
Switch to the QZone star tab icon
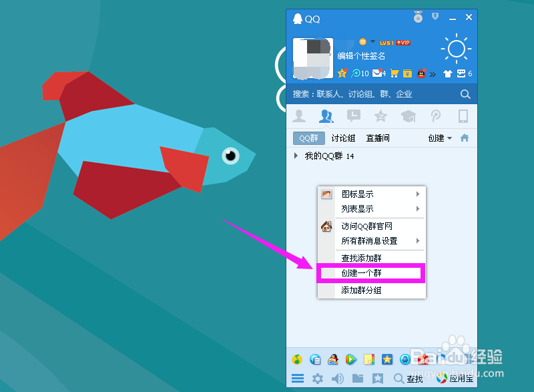380,116
